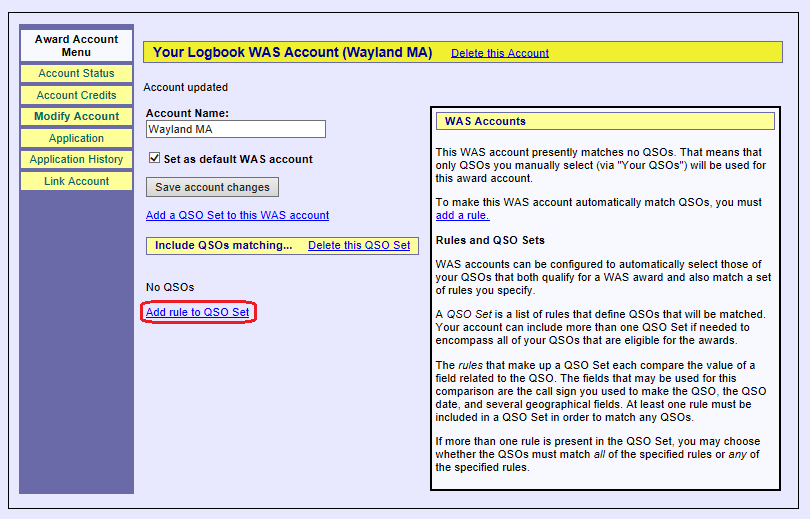Select Modify Account in the menu
The width and height of the screenshot is (810, 519).
click(x=76, y=116)
